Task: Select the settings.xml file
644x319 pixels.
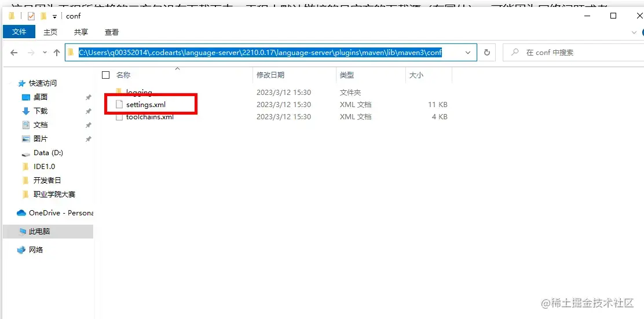Action: point(146,105)
